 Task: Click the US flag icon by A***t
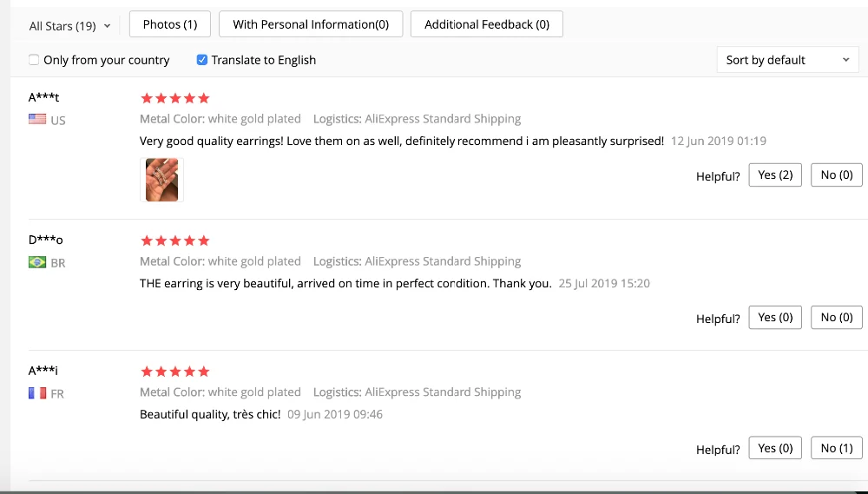[37, 119]
